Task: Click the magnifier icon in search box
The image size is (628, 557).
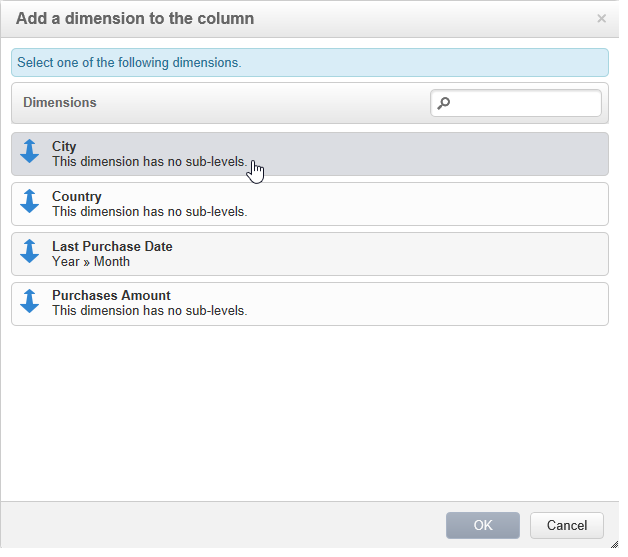Action: (x=445, y=103)
